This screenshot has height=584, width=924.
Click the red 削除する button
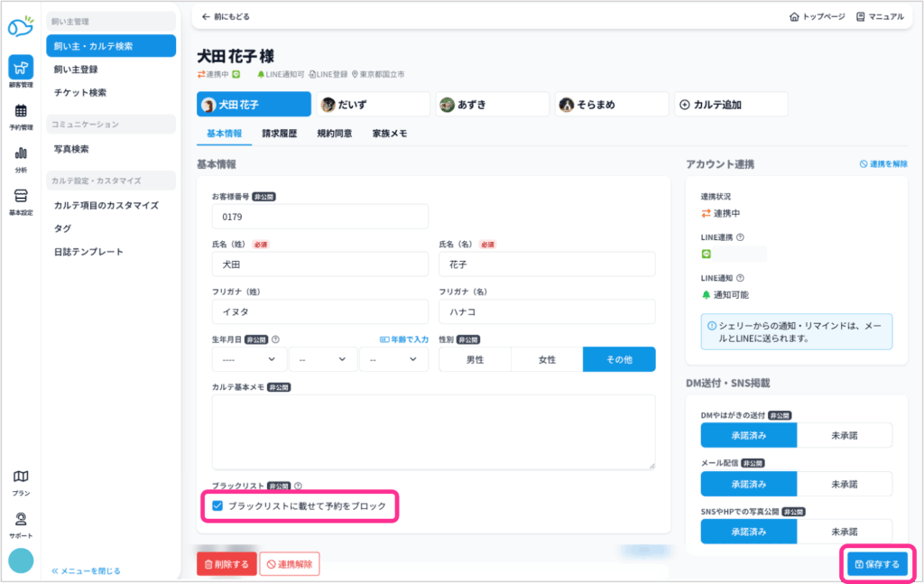pyautogui.click(x=226, y=564)
